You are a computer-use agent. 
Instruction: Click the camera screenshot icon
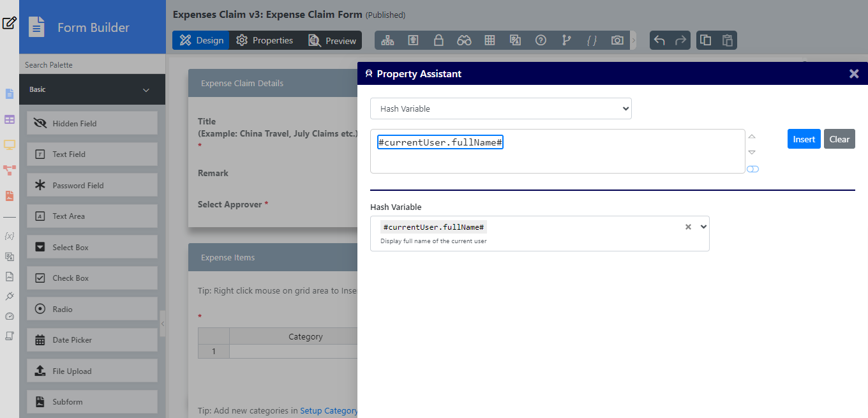coord(617,40)
